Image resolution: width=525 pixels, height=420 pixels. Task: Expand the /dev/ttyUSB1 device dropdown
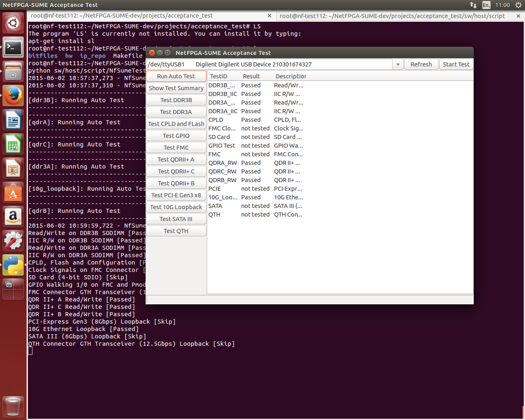pyautogui.click(x=397, y=64)
